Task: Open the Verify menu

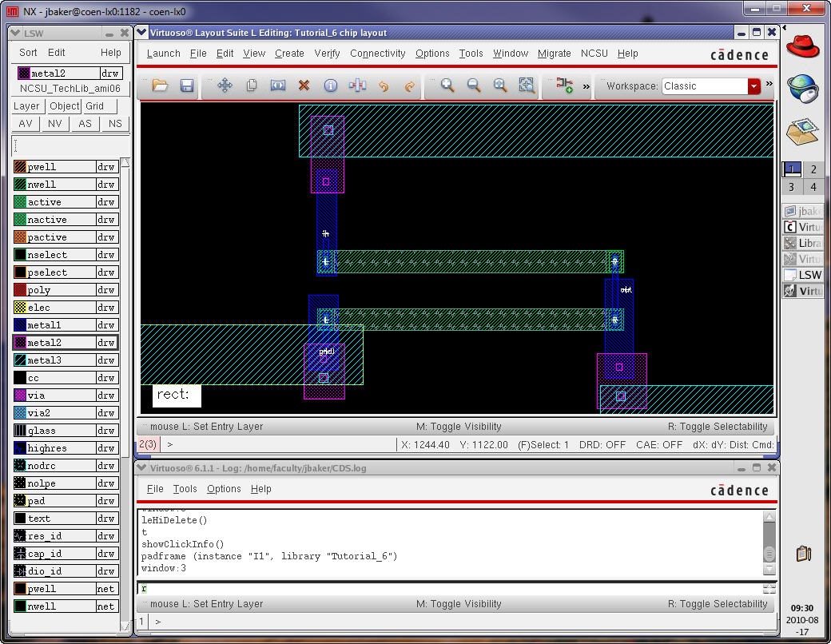Action: pos(327,54)
